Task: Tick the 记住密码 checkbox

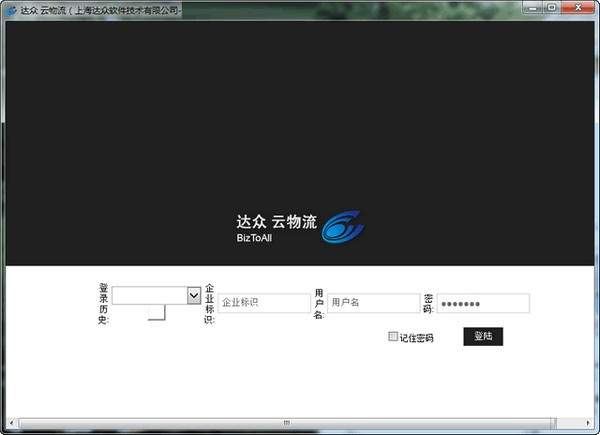Action: [x=393, y=337]
